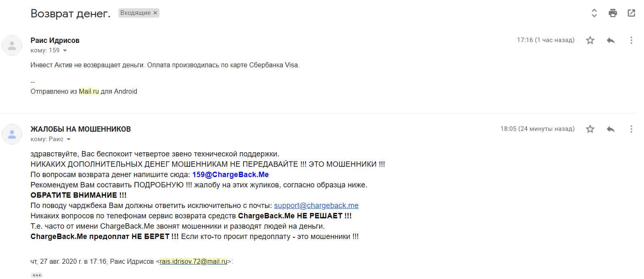
Task: Star the message from Раис Идрисов
Action: (x=590, y=40)
